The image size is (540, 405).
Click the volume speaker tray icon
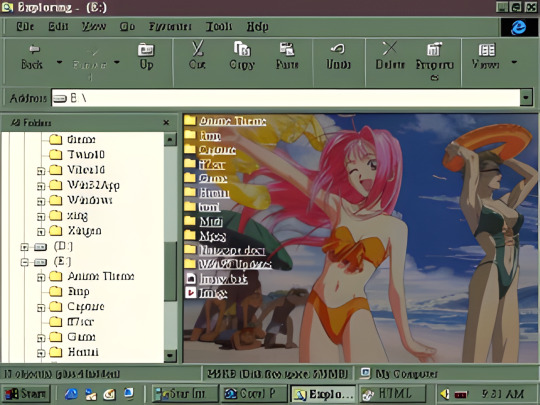(x=445, y=394)
